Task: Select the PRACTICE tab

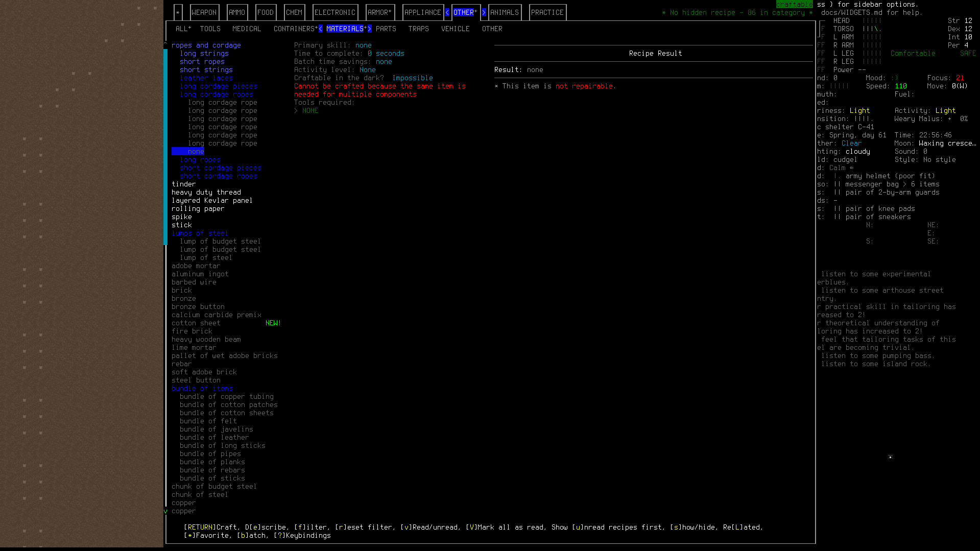Action: click(547, 12)
